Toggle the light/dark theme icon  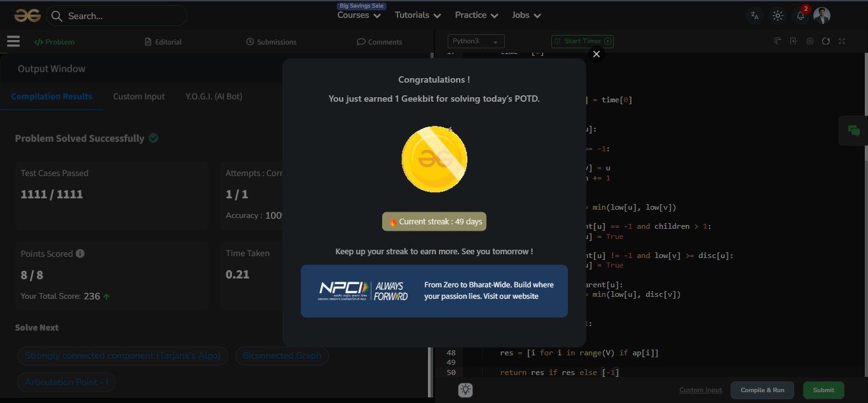coord(778,16)
